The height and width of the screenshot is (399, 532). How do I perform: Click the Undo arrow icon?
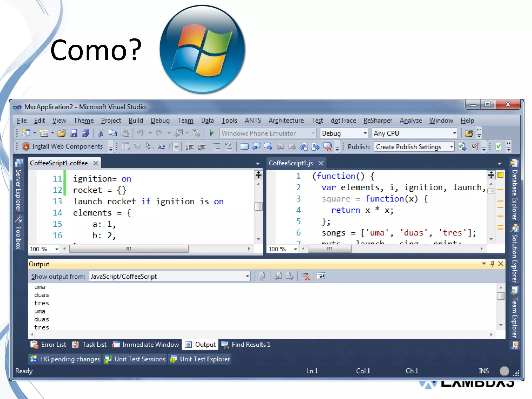coord(140,133)
